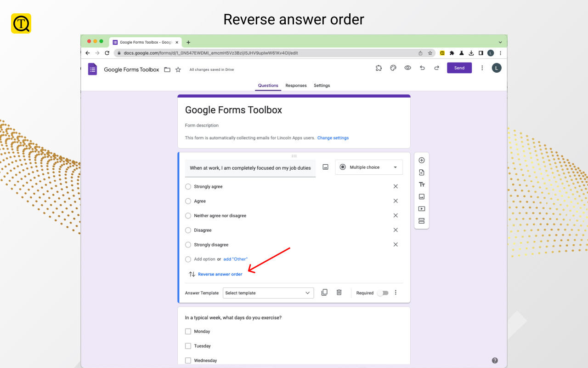This screenshot has width=588, height=368.
Task: Click the import questions icon
Action: click(x=422, y=172)
